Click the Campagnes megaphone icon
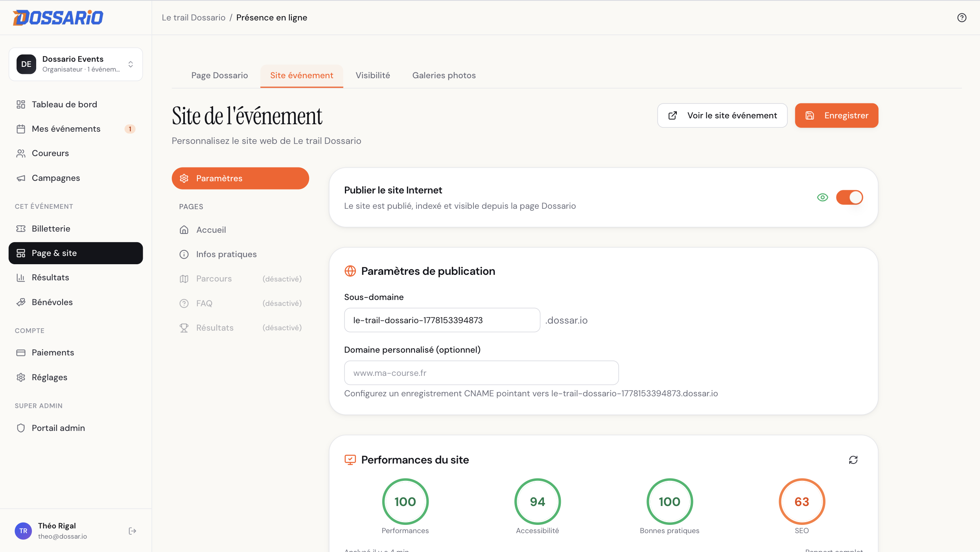Viewport: 980px width, 552px height. [21, 178]
